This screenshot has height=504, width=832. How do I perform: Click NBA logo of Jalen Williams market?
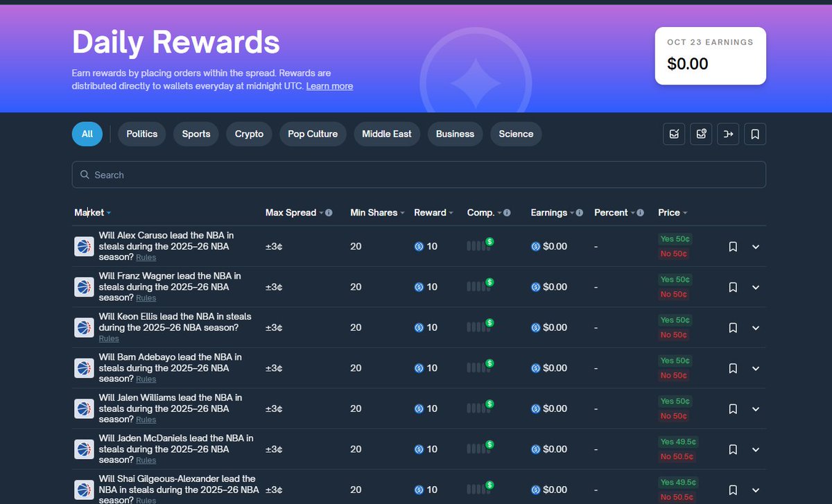pos(84,408)
